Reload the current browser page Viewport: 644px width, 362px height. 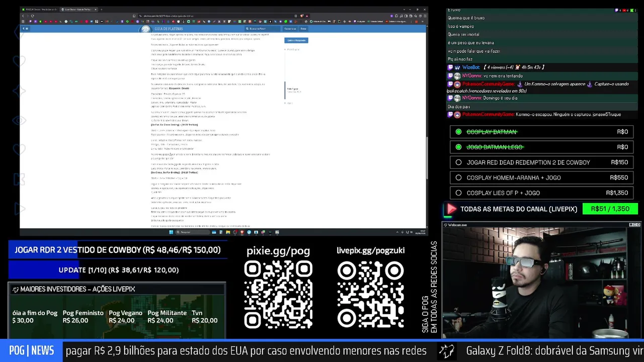coord(32,16)
